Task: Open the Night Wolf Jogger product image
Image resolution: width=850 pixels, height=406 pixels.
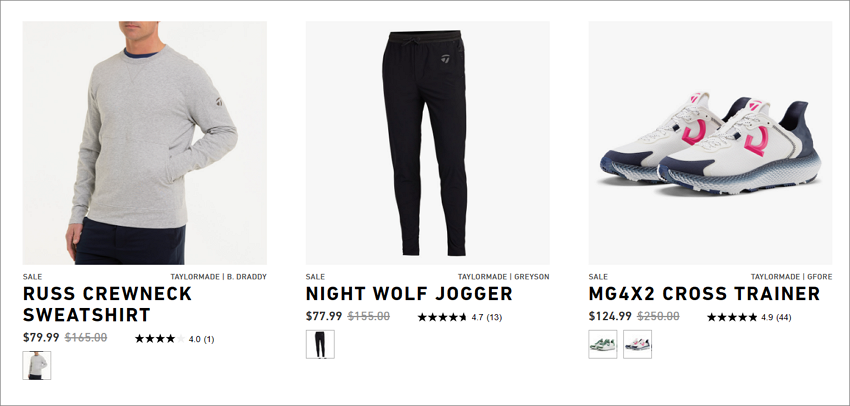Action: pos(428,143)
